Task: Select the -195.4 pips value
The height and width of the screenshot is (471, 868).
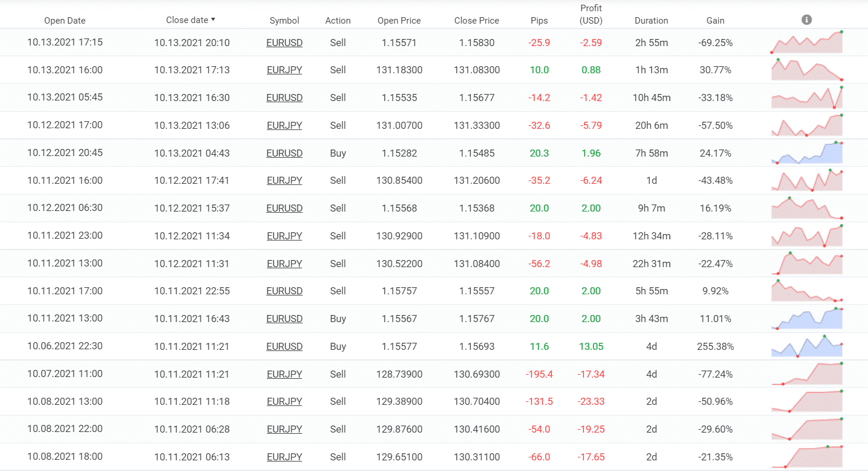Action: [539, 374]
